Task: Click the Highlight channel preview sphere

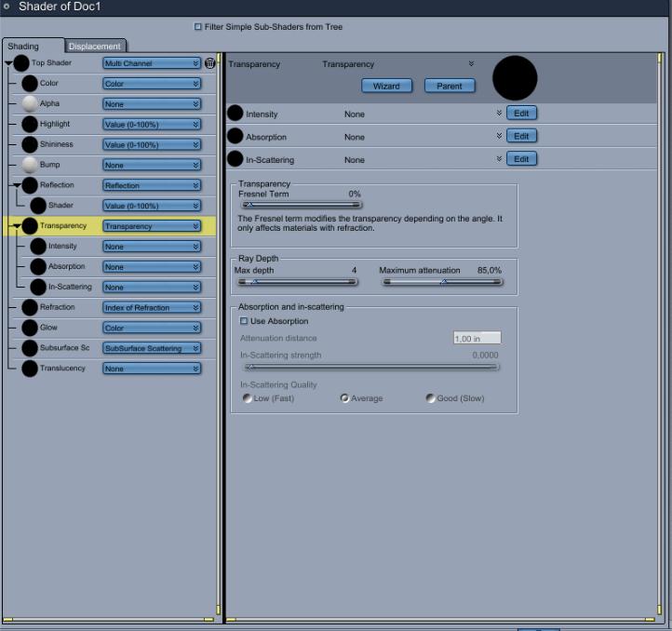Action: click(30, 124)
